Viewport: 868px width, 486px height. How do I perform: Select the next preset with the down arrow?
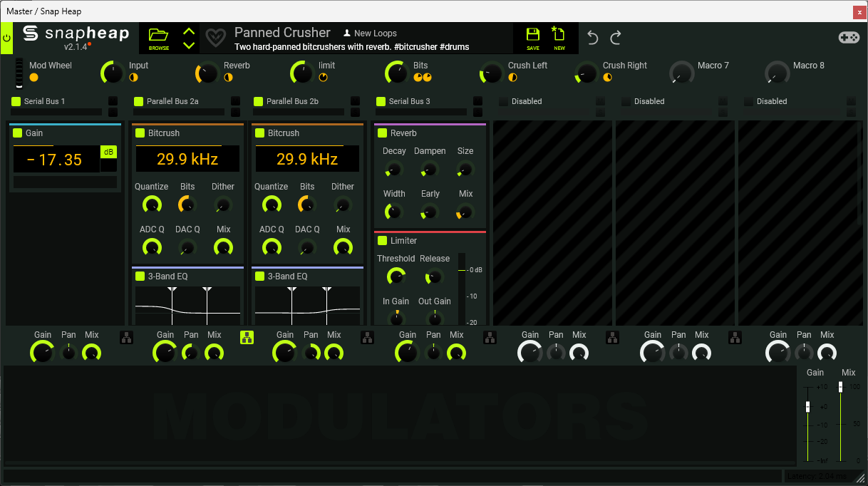[x=189, y=45]
